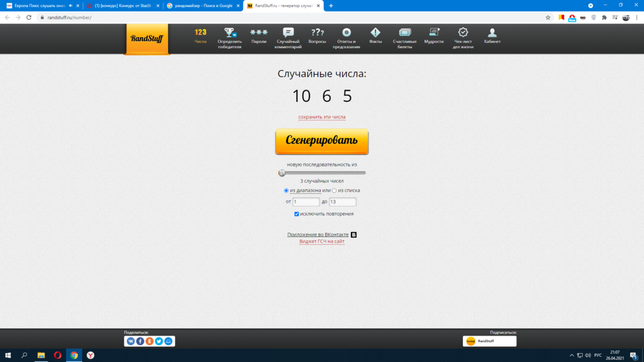Image resolution: width=644 pixels, height=362 pixels.
Task: Uncheck 'исключить повторения' checkbox
Action: tap(296, 214)
